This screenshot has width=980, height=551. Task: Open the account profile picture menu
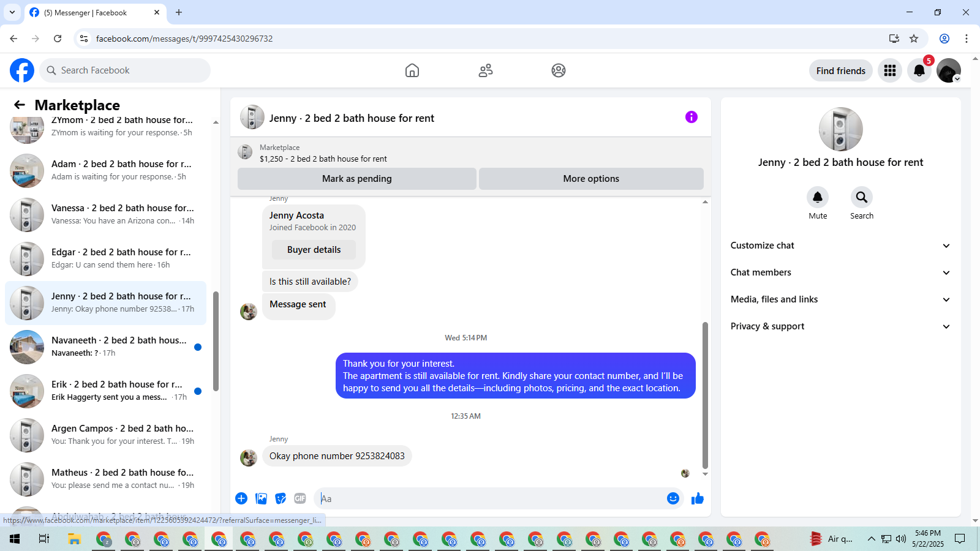click(949, 70)
